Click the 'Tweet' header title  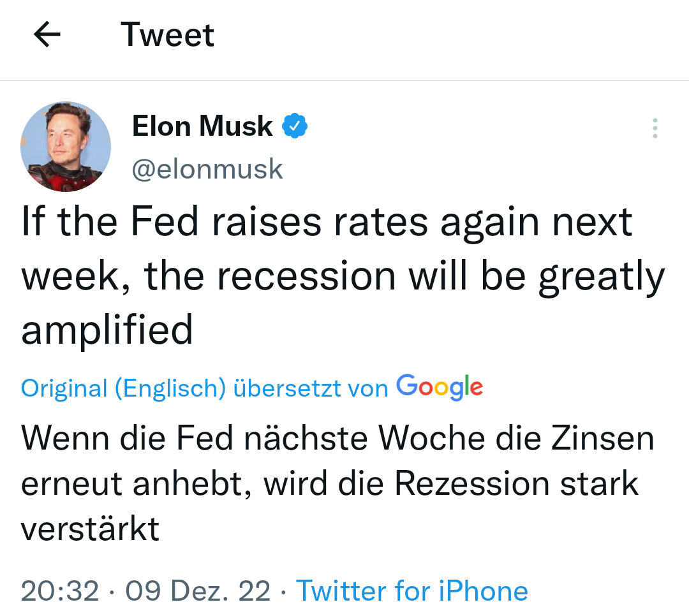click(167, 34)
